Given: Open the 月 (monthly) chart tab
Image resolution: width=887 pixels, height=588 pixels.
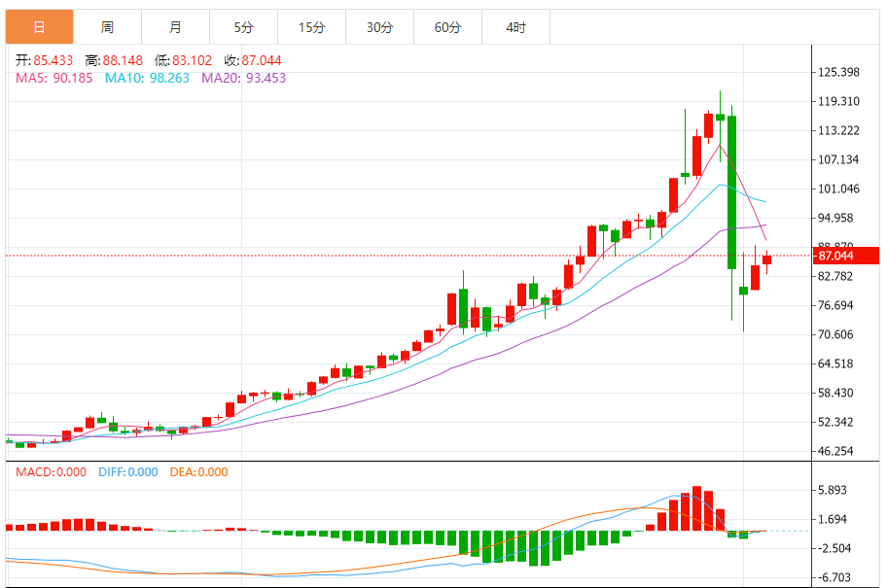Looking at the screenshot, I should coord(175,27).
